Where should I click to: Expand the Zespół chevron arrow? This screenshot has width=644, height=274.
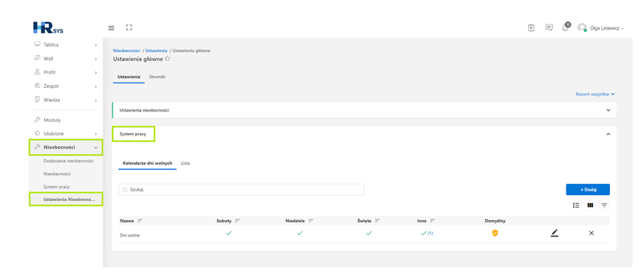pyautogui.click(x=96, y=86)
